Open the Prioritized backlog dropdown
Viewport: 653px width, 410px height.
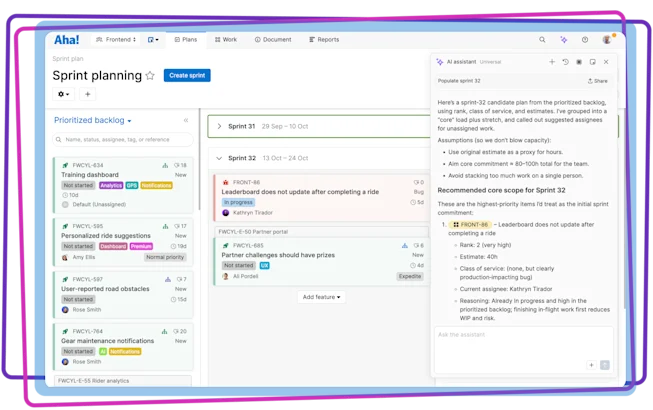point(92,120)
